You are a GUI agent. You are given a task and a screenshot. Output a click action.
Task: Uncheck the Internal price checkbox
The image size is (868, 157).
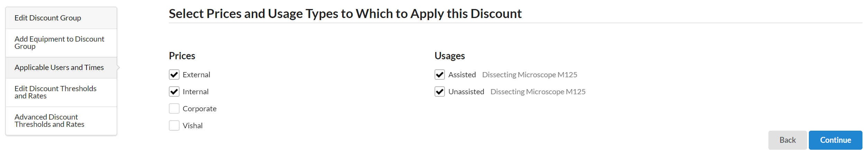click(x=174, y=91)
